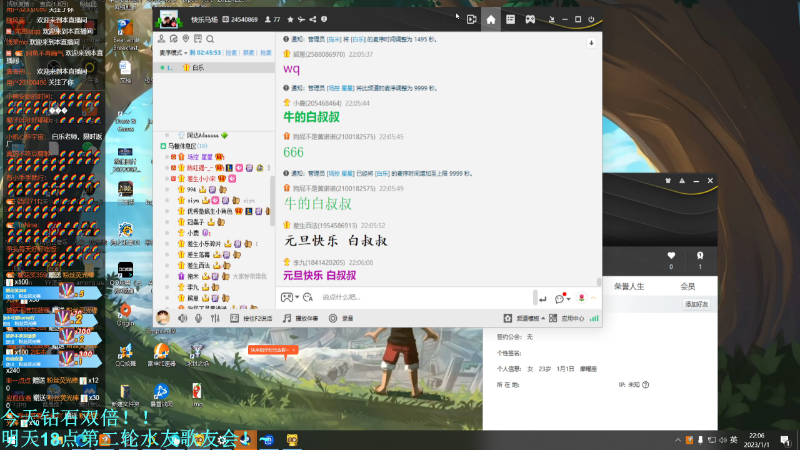This screenshot has width=800, height=450.
Task: Click the emoji font icon in chat bar
Action: pyautogui.click(x=308, y=297)
